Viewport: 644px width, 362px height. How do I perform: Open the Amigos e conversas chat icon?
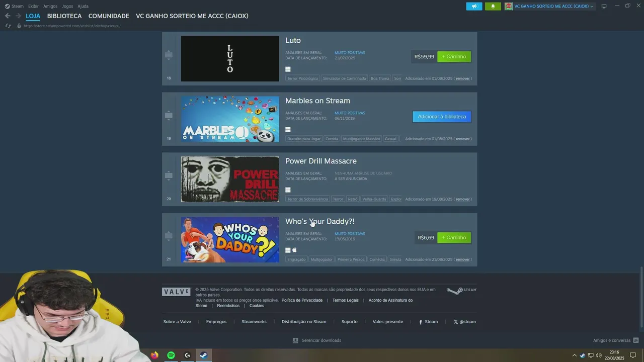636,340
